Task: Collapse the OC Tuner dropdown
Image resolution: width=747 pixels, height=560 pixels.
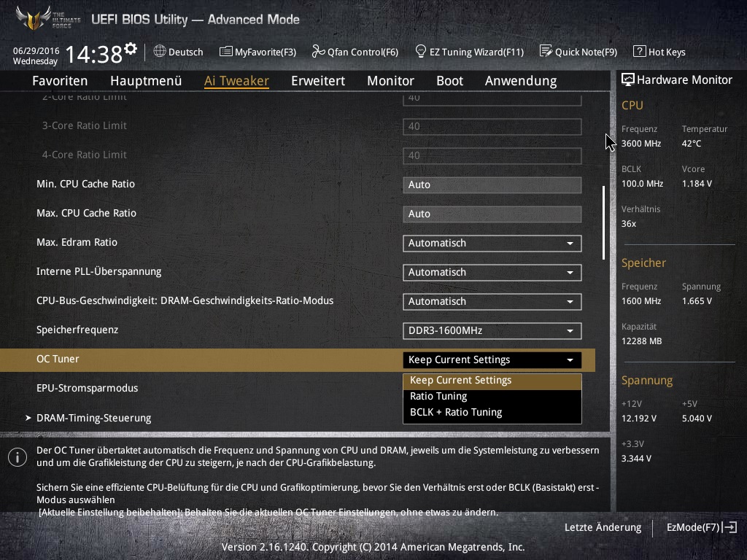Action: tap(492, 360)
